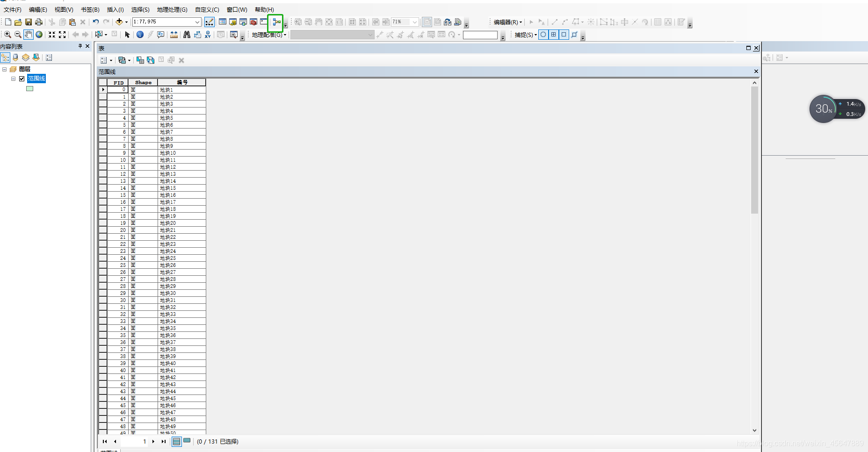Click Select By Attributes in table toolbar

pos(140,60)
